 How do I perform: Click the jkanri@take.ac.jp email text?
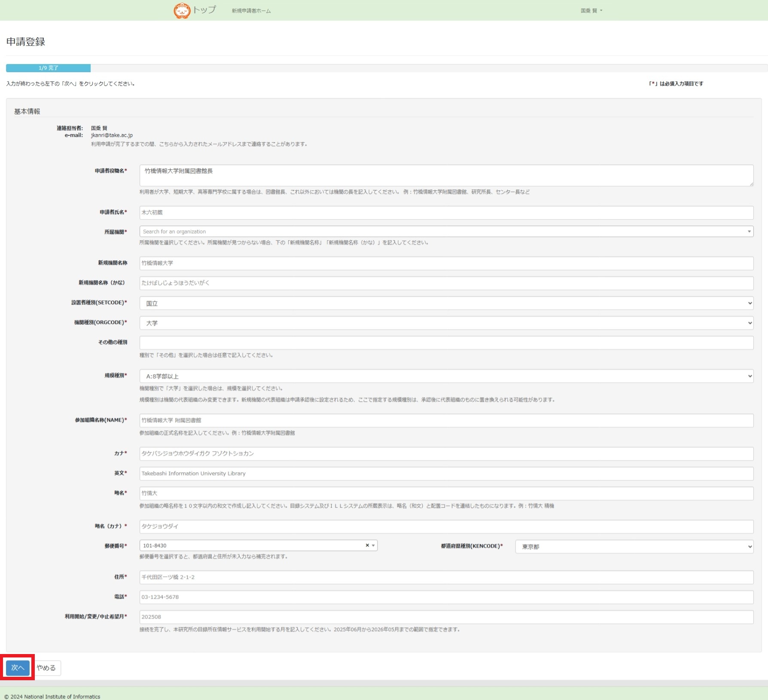112,135
